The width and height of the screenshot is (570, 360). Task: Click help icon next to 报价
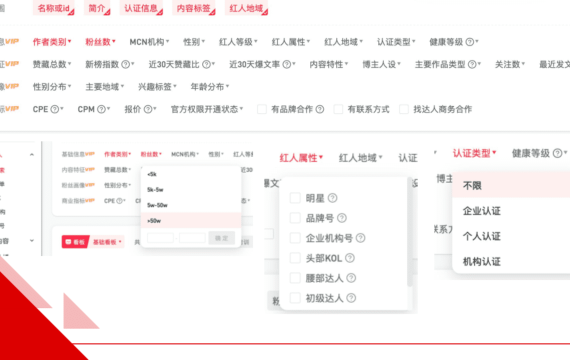click(148, 109)
